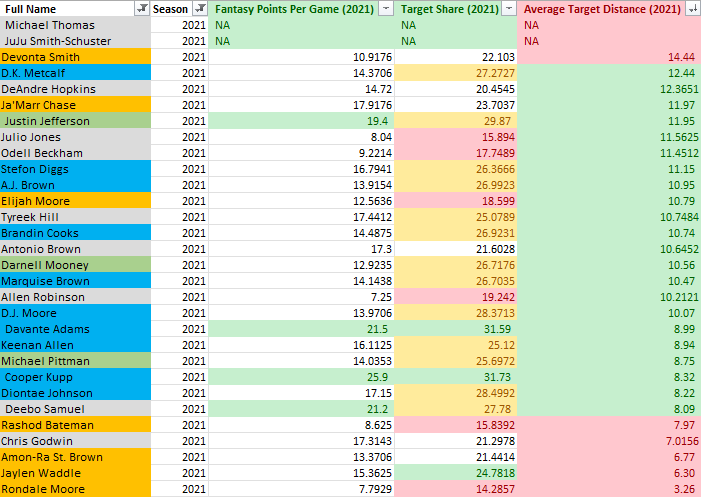Select the Rondale Moore name cell
The height and width of the screenshot is (497, 701).
[75, 489]
